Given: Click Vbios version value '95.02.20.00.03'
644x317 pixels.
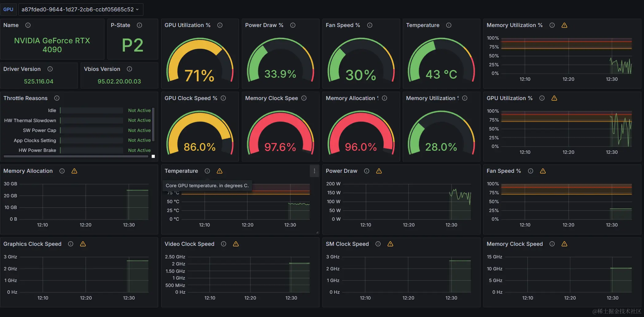Looking at the screenshot, I should (119, 81).
